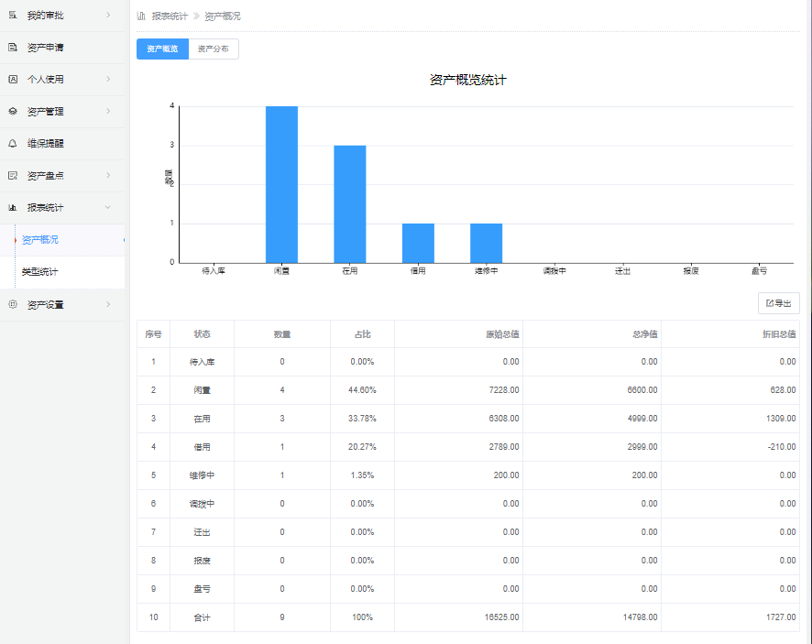The height and width of the screenshot is (644, 812).
Task: Click the 闲置 bar in the chart
Action: [x=281, y=184]
